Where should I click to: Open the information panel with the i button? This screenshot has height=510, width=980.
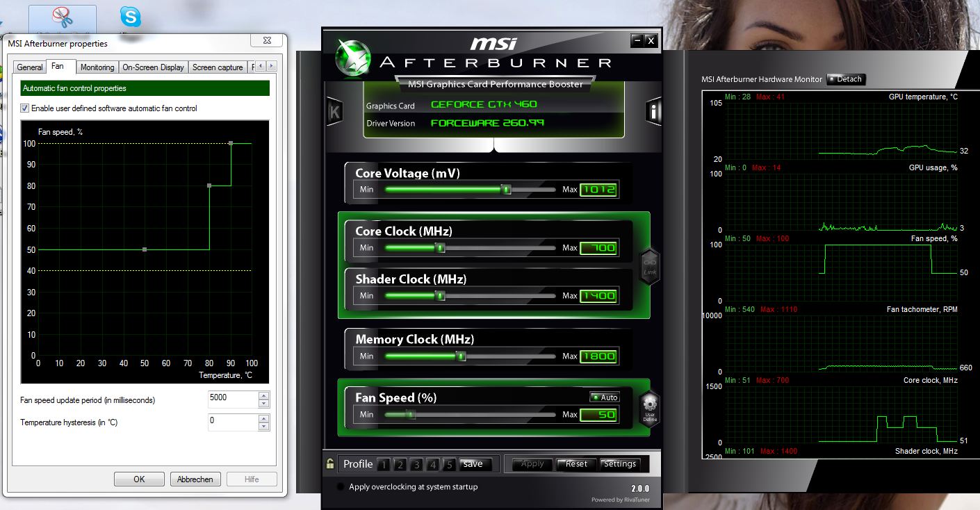pyautogui.click(x=653, y=111)
